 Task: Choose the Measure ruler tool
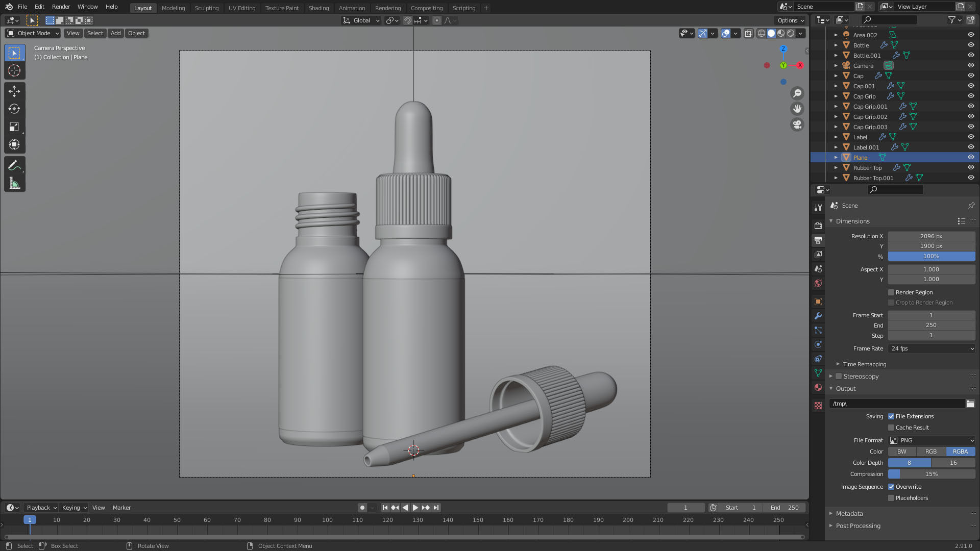coord(14,183)
